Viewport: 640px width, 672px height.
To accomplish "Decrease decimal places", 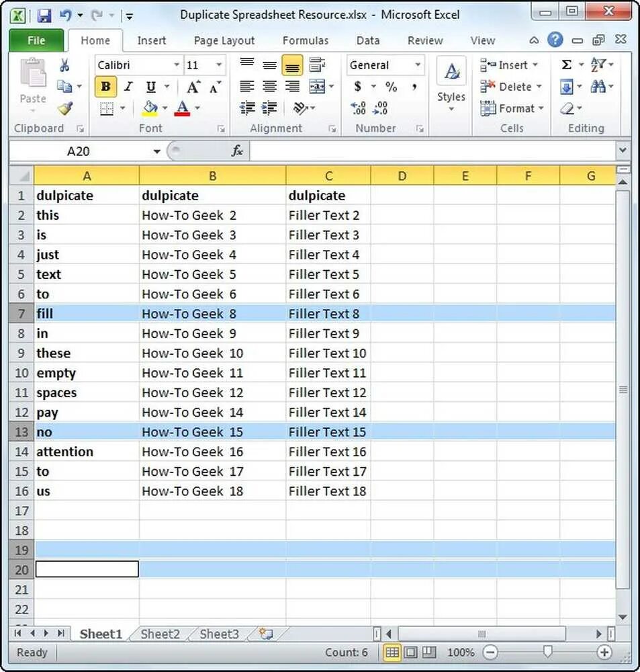I will [380, 108].
